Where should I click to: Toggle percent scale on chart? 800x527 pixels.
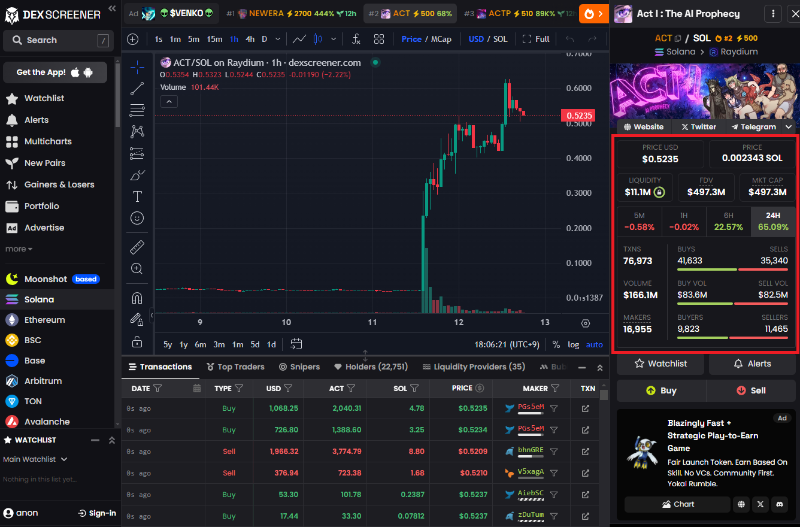point(556,345)
